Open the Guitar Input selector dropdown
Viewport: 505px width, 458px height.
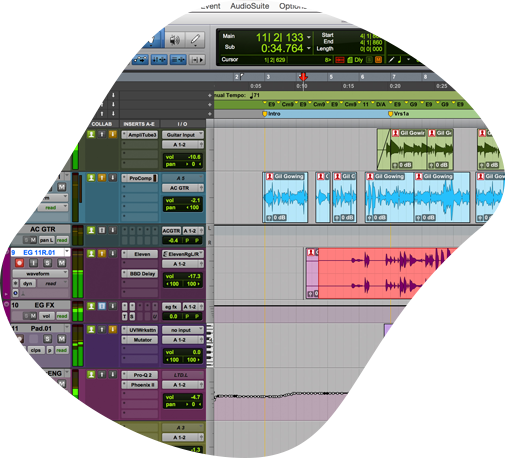(x=183, y=135)
